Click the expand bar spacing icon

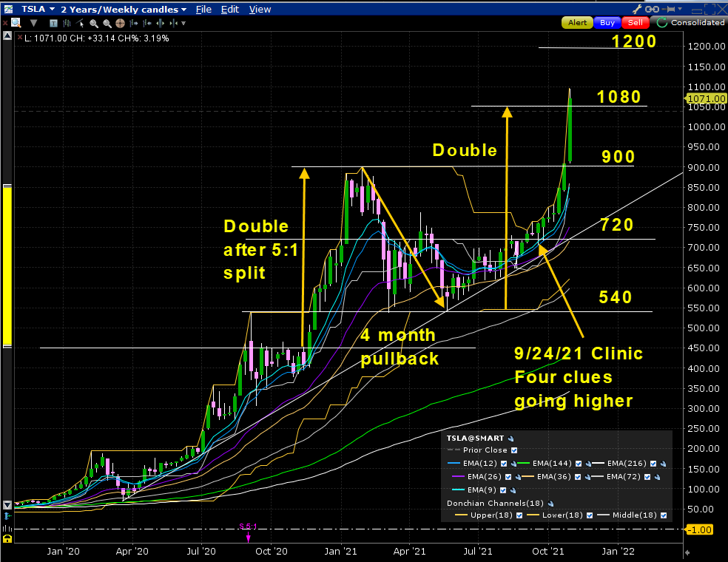coord(161,23)
